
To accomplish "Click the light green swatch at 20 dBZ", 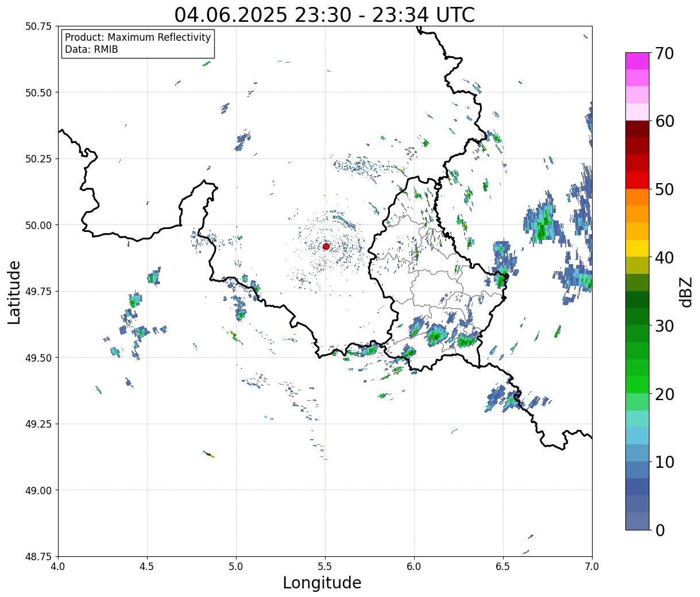I will [637, 402].
